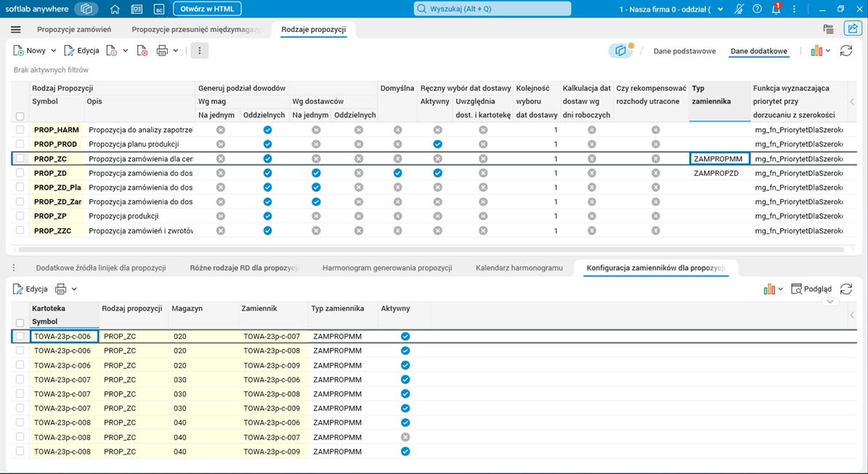
Task: Tick the checkbox for the PROP_ZD row
Action: point(20,173)
